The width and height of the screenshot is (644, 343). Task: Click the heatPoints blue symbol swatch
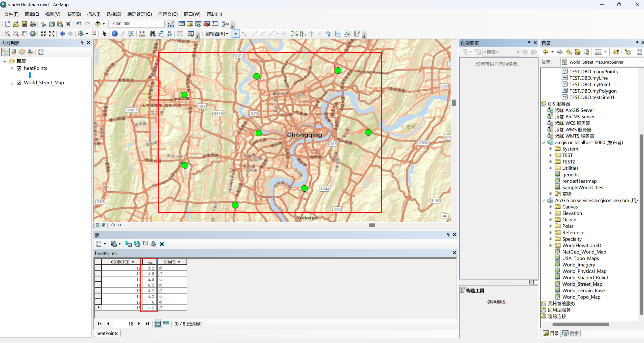point(30,75)
